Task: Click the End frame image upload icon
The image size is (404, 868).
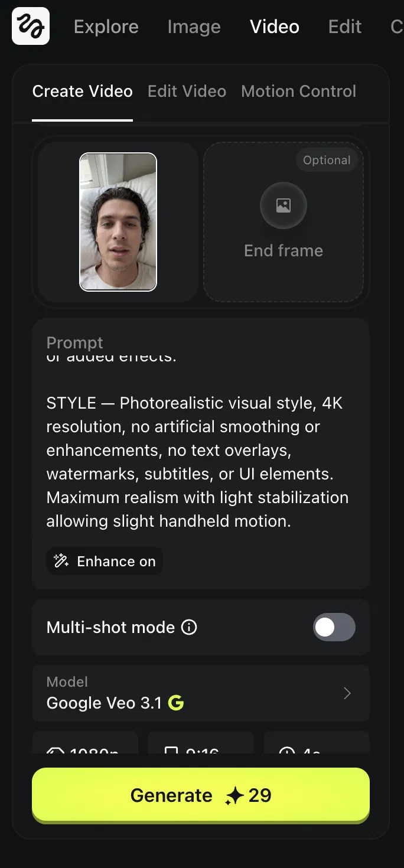Action: 284,205
